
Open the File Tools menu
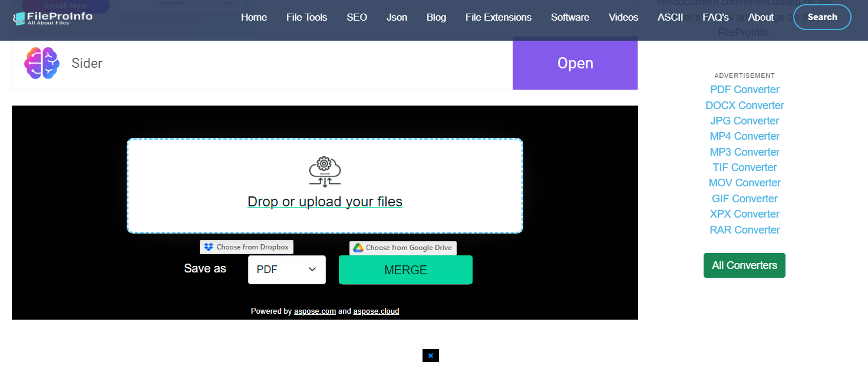tap(306, 17)
